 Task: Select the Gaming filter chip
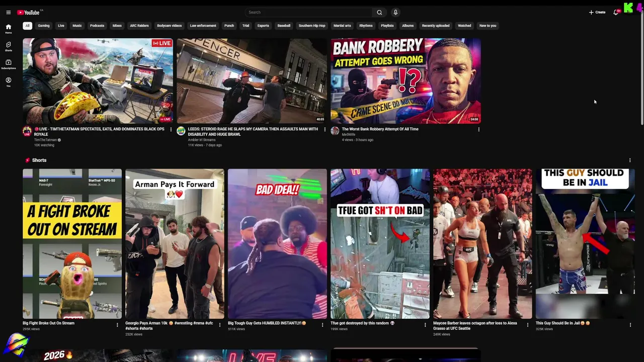[x=44, y=26]
